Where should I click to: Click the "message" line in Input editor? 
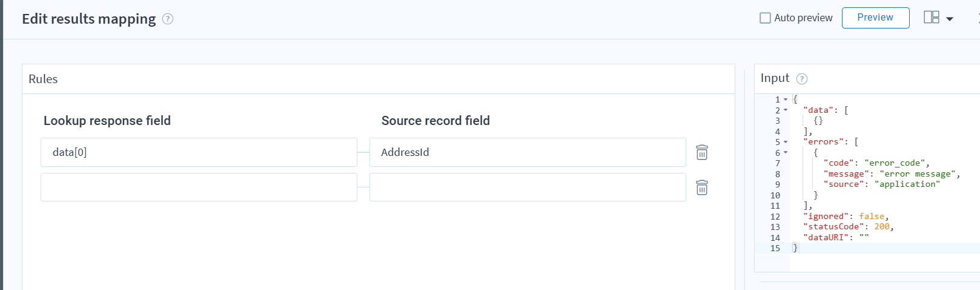[x=892, y=174]
